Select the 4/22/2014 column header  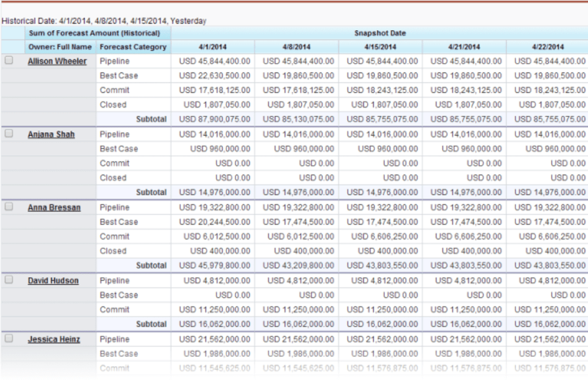547,47
